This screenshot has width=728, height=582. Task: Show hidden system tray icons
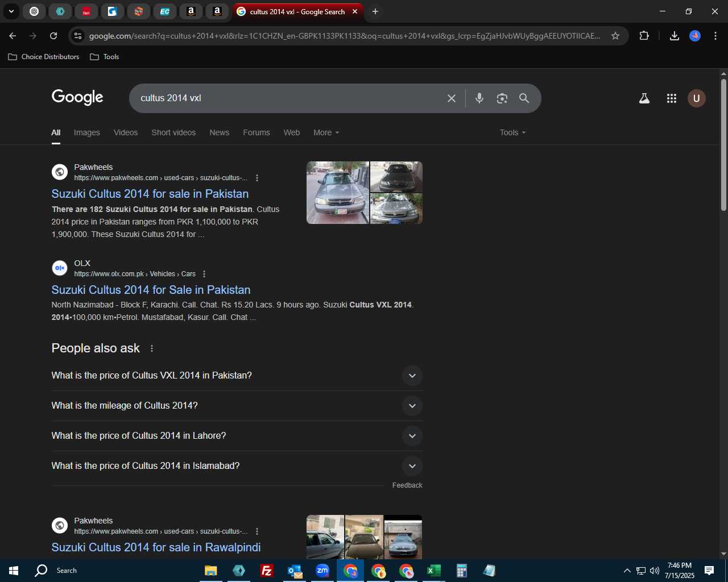pyautogui.click(x=627, y=571)
